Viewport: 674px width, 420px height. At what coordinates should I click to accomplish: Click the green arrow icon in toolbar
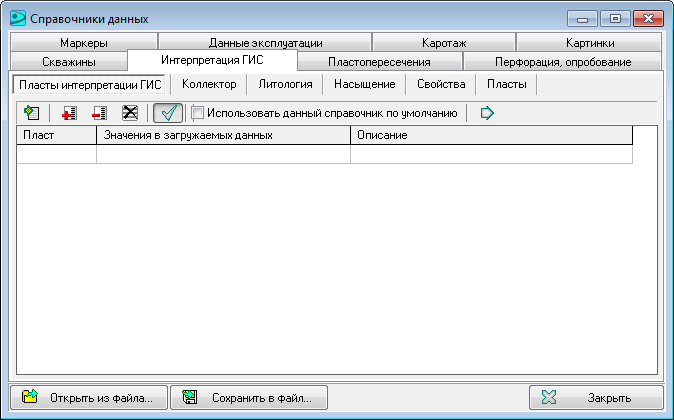[x=487, y=113]
